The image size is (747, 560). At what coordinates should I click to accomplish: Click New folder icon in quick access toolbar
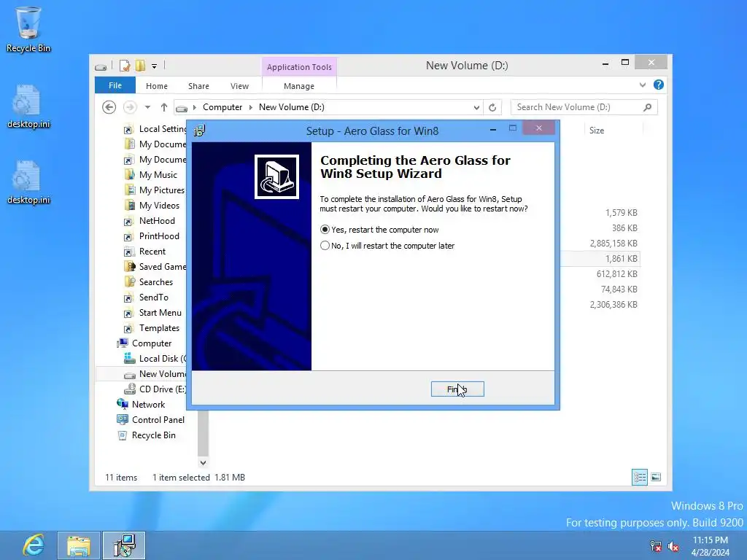coord(140,66)
